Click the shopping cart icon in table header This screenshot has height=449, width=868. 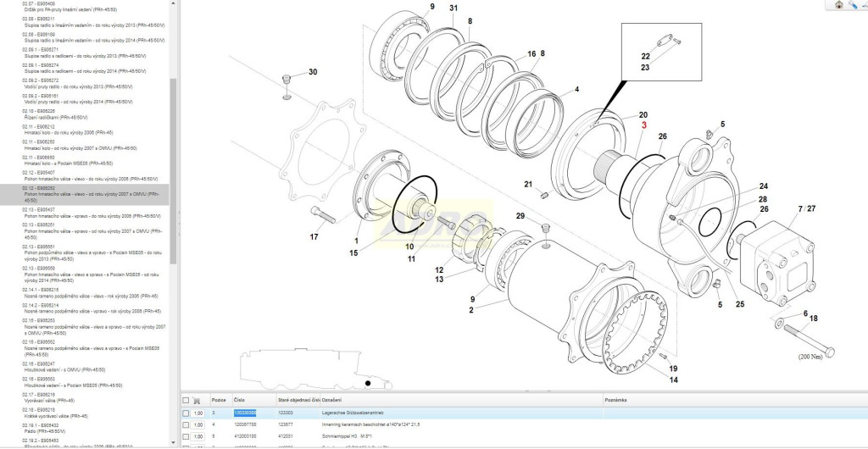196,400
